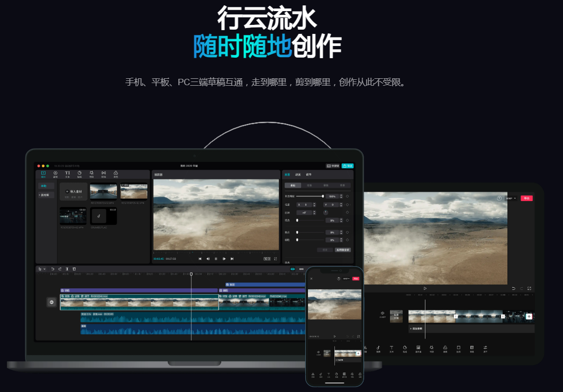Open the Transitions (转场) panel
Viewport: 563px width, 392px height.
point(104,174)
